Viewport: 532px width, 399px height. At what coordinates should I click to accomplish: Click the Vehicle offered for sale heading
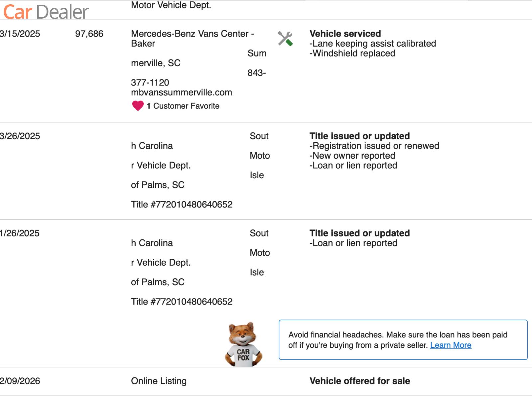(x=359, y=381)
